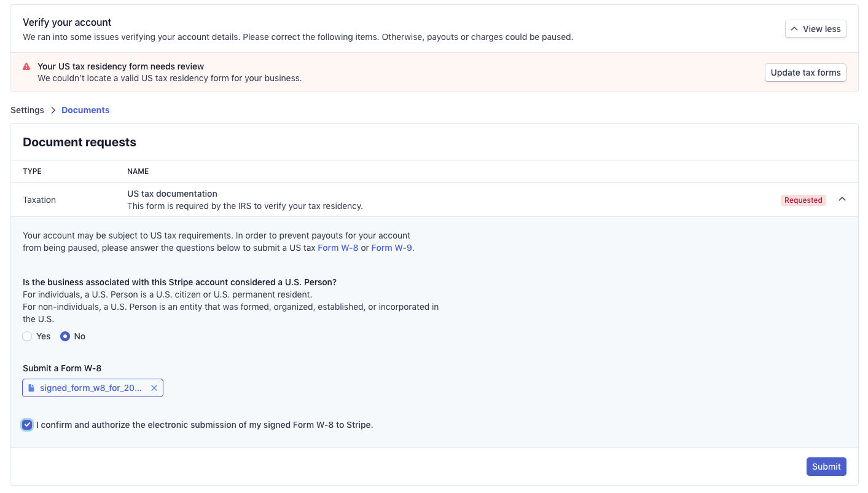Open the Form W-9 link

point(391,248)
